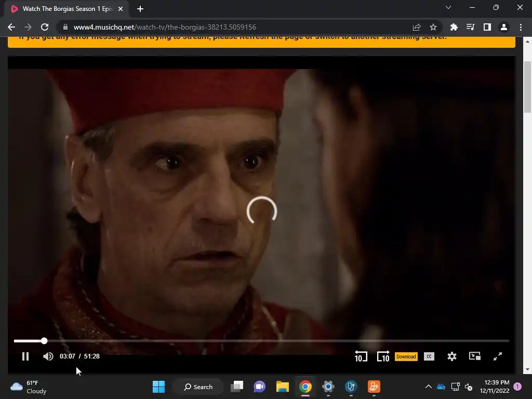Open video player settings gear
Image resolution: width=532 pixels, height=399 pixels.
(x=452, y=356)
